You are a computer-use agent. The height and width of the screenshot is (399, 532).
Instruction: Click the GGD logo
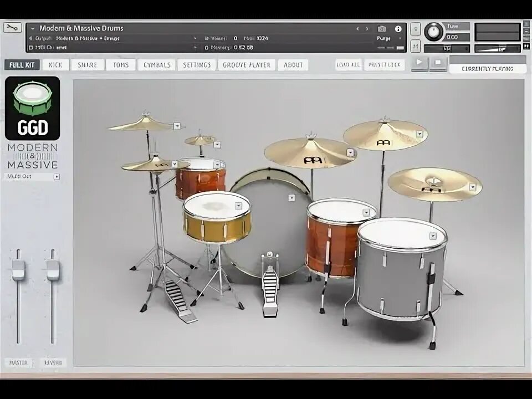pyautogui.click(x=33, y=108)
